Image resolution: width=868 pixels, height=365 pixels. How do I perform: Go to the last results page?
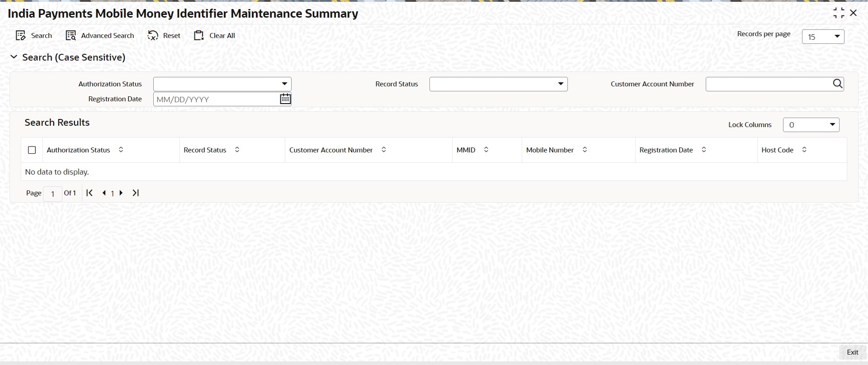tap(136, 193)
